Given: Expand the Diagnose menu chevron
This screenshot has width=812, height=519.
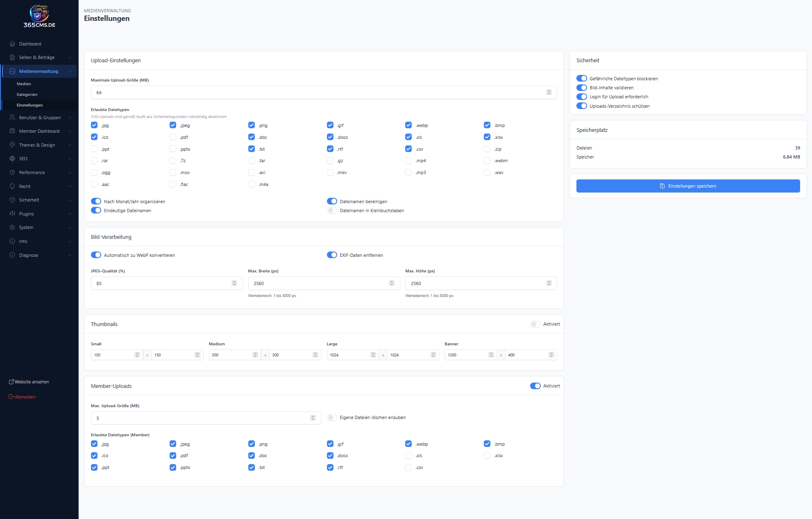Looking at the screenshot, I should 70,255.
